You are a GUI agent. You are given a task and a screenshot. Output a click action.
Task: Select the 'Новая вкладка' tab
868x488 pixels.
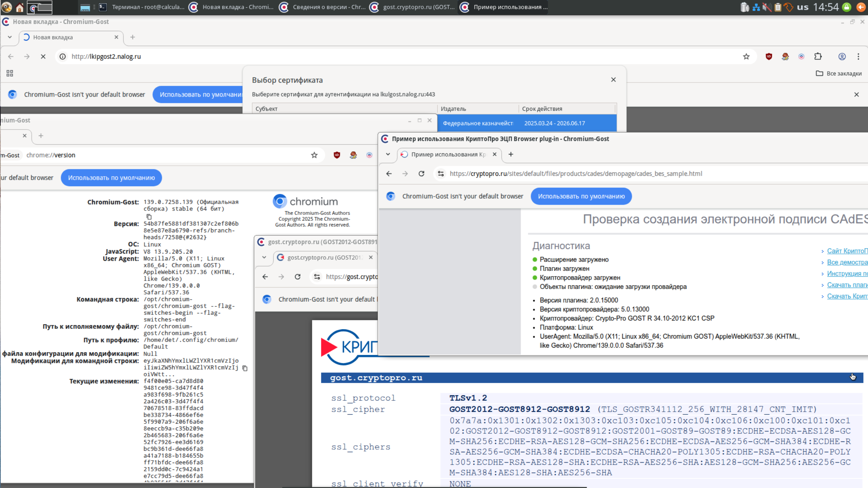click(x=71, y=37)
